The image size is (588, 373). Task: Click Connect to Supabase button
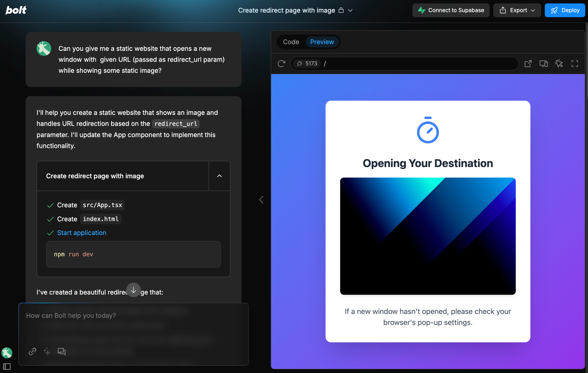click(451, 10)
